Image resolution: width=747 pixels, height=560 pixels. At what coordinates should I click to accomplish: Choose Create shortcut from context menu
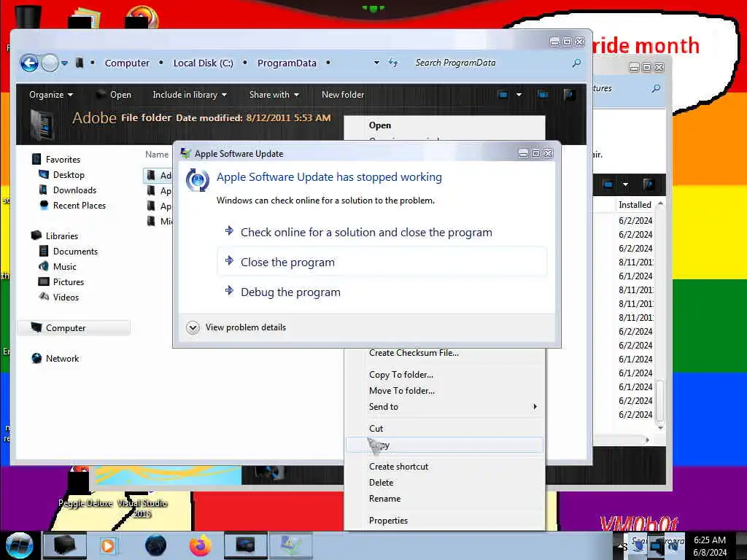pos(444,467)
